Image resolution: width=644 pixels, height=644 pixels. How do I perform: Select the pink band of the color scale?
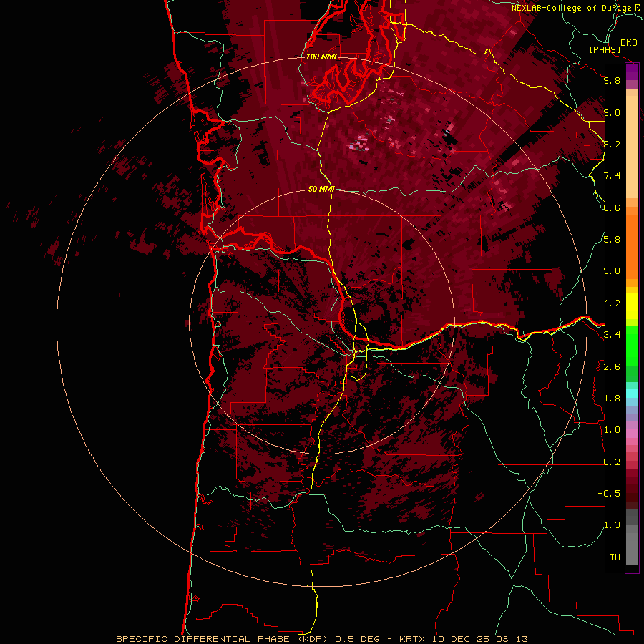click(x=632, y=434)
